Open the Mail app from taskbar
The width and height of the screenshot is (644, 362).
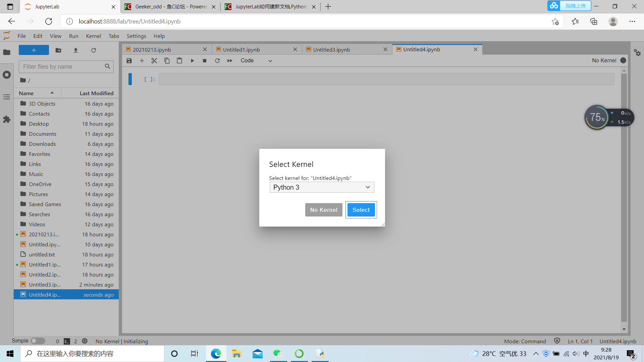pos(258,354)
